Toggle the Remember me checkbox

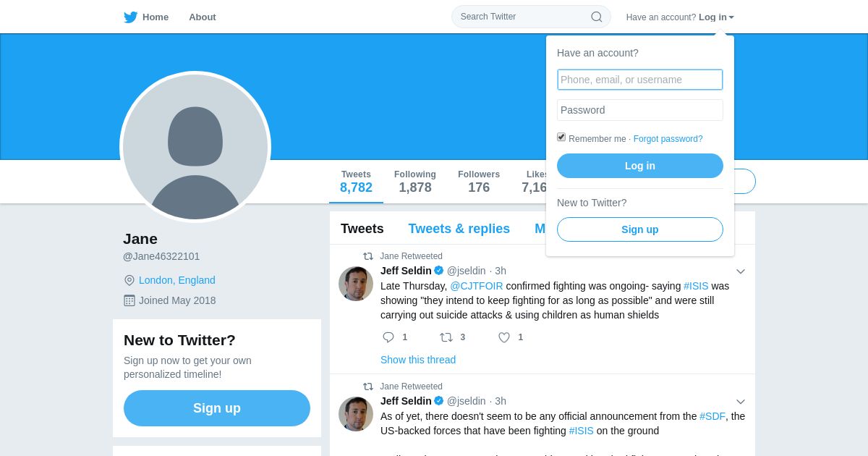561,137
